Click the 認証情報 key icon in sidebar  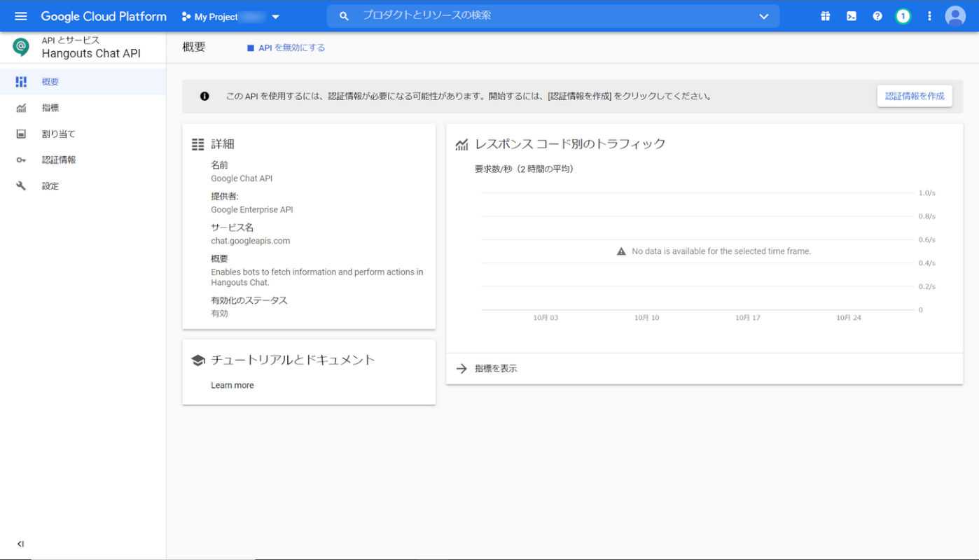tap(21, 160)
